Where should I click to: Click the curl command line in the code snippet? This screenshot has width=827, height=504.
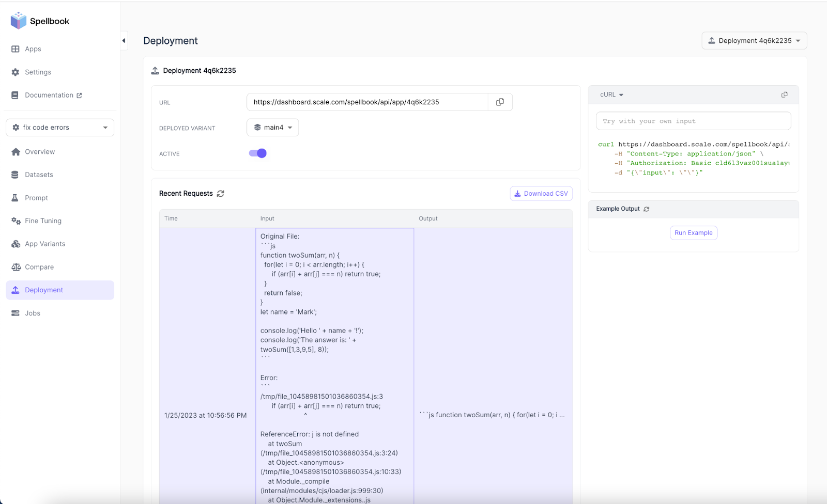coord(694,145)
